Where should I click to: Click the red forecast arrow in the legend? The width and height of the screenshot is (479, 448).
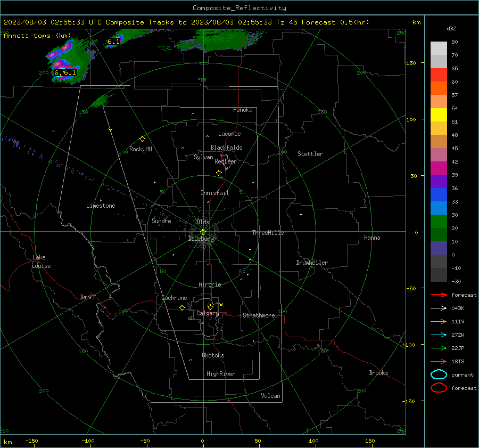439,295
